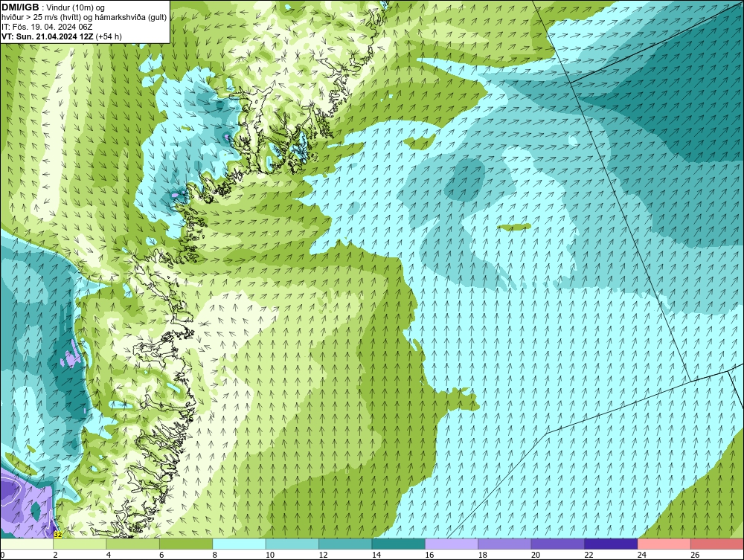Screen dimensions: 744x560
Task: Pick the lavender 16–18 m/s legend swatch
Action: tap(452, 544)
